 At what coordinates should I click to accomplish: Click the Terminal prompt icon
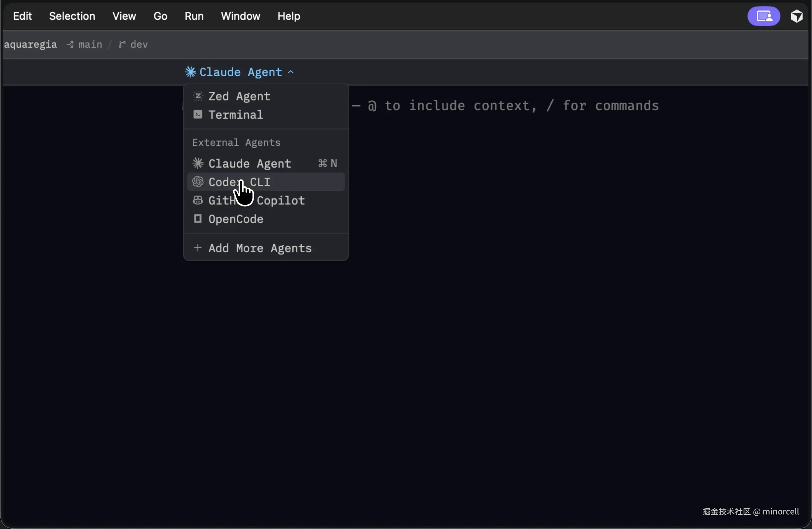click(198, 114)
